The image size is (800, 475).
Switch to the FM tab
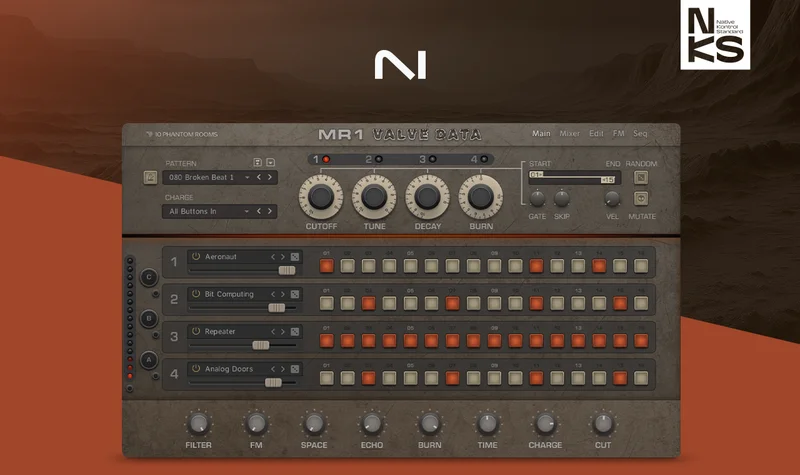(x=618, y=134)
